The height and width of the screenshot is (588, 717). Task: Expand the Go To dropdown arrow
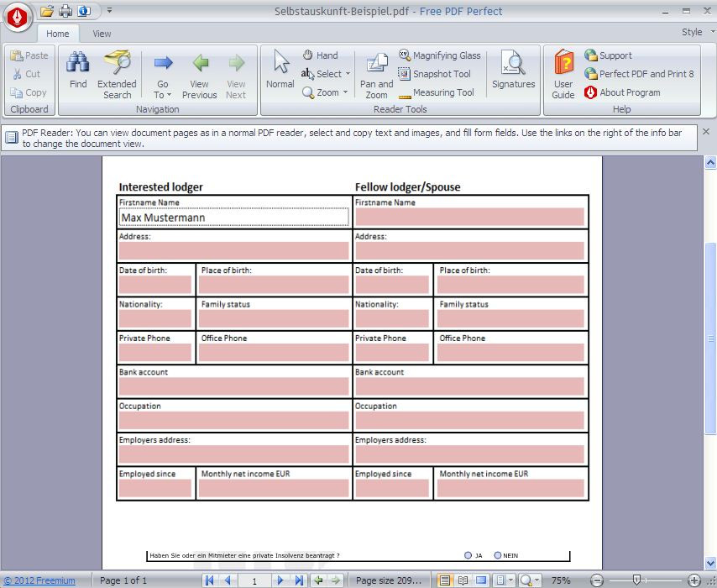170,95
